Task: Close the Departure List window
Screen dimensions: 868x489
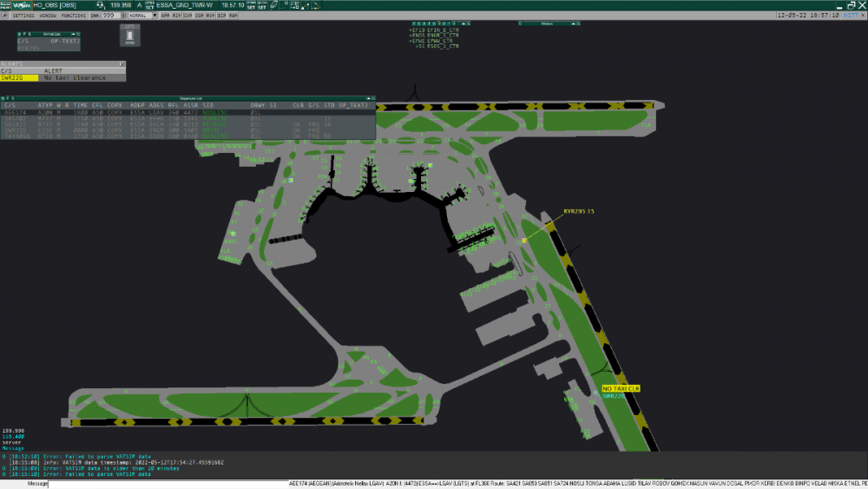Action: (372, 99)
